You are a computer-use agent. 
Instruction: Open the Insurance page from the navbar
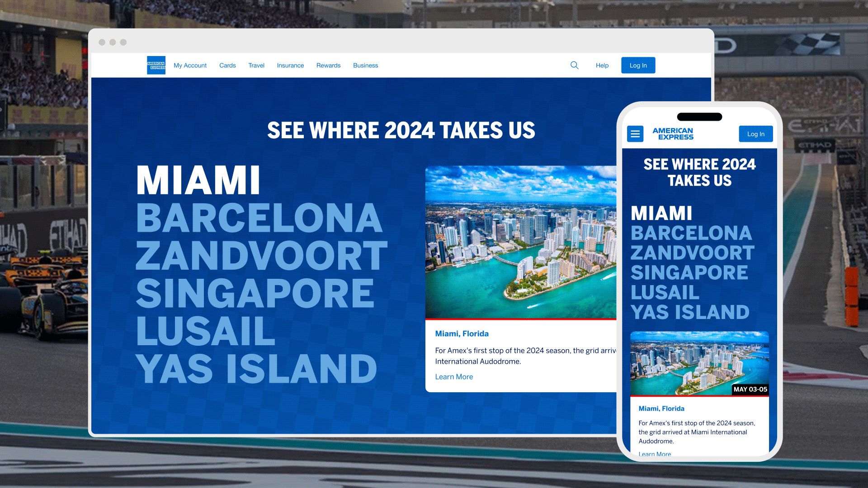click(290, 65)
